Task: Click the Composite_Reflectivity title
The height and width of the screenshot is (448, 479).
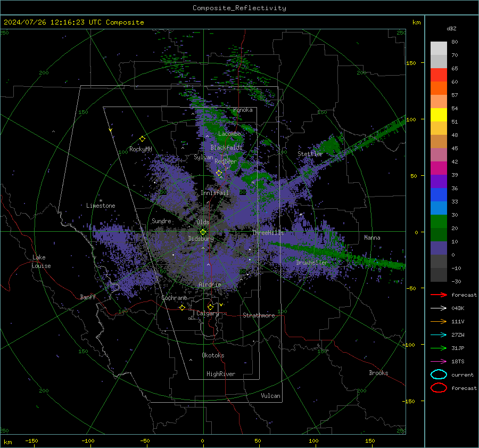Action: click(239, 8)
